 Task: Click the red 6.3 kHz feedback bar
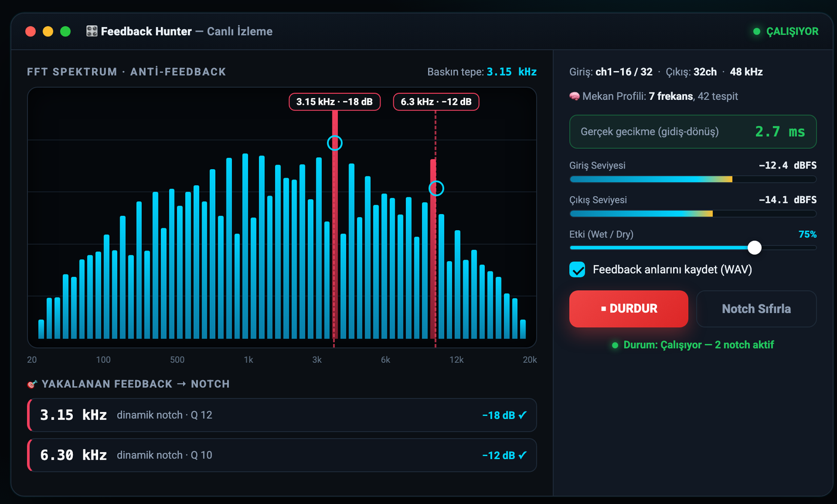click(x=433, y=249)
